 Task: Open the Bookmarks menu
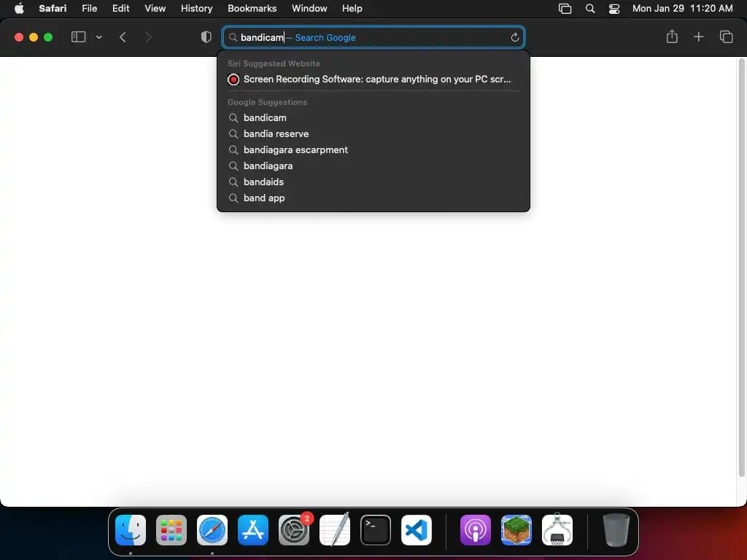click(252, 8)
